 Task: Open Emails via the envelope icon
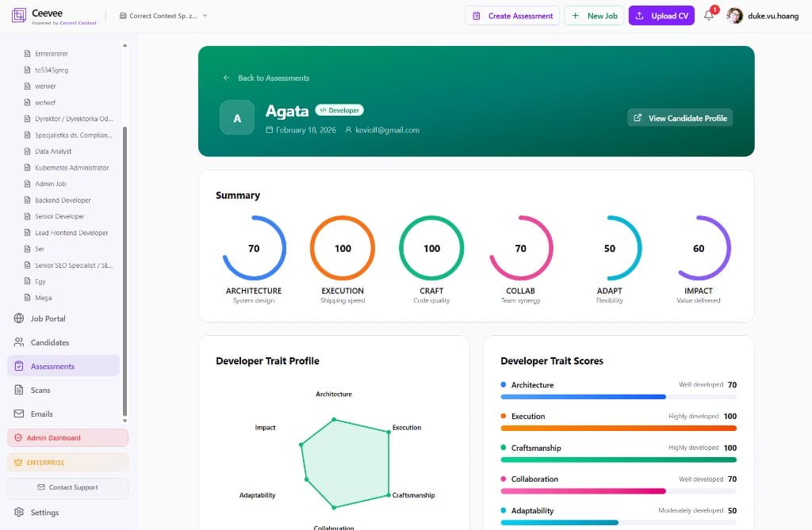coord(18,414)
